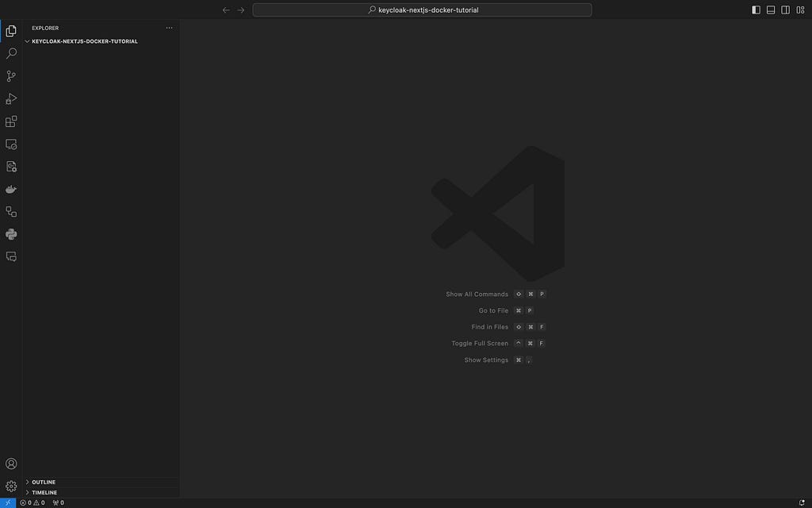This screenshot has height=508, width=812.
Task: Expand the TIMELINE section
Action: click(x=101, y=492)
